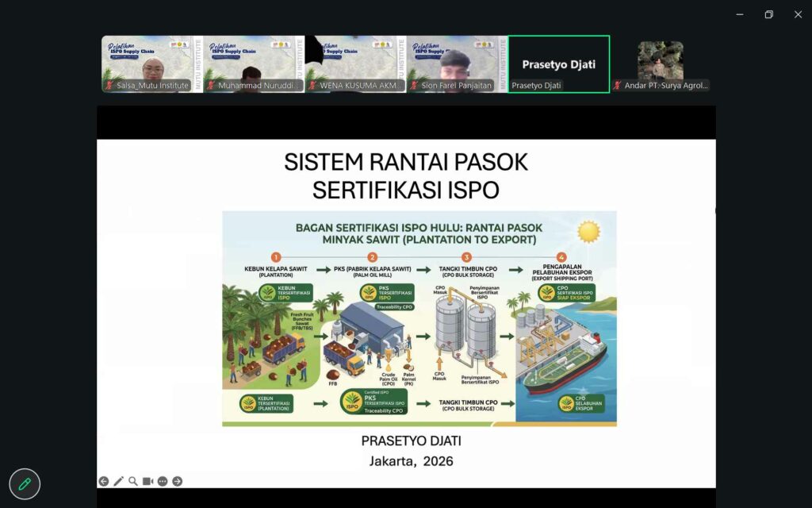Click muted mic icon on Muhammad Nuruddi tile
Image resolution: width=812 pixels, height=508 pixels.
point(211,86)
